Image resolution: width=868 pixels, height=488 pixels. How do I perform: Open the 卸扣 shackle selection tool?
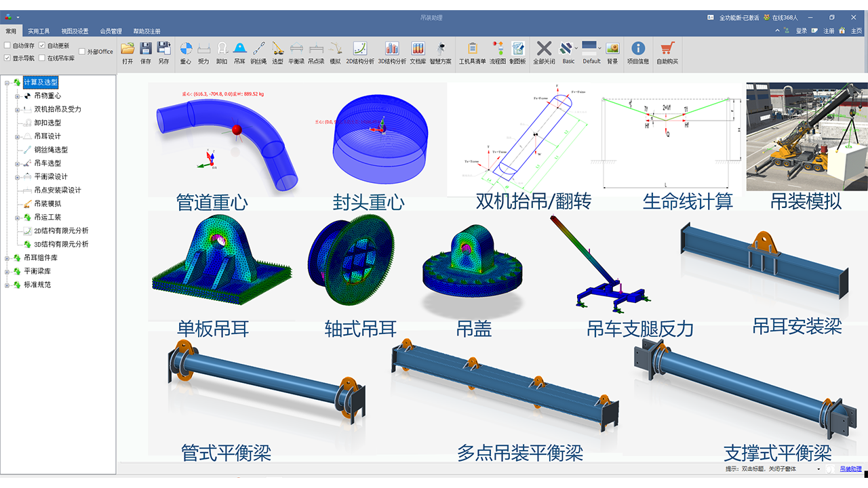[222, 51]
